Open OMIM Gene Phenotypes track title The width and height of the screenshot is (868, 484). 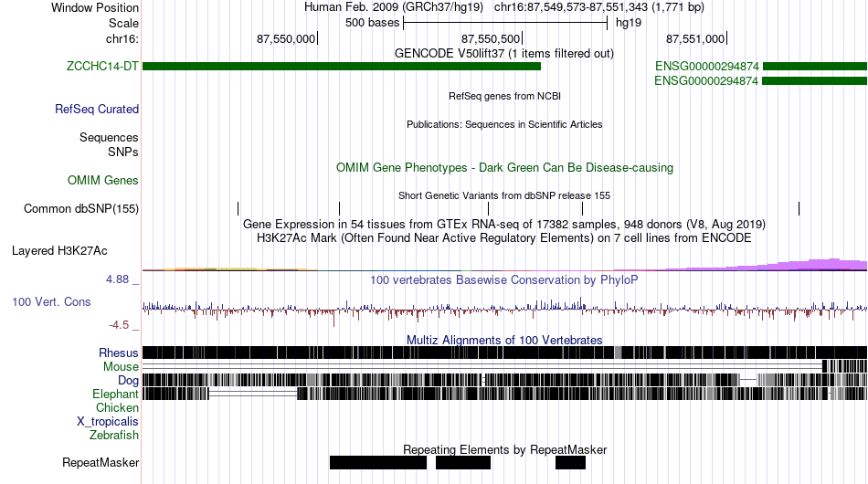click(504, 168)
